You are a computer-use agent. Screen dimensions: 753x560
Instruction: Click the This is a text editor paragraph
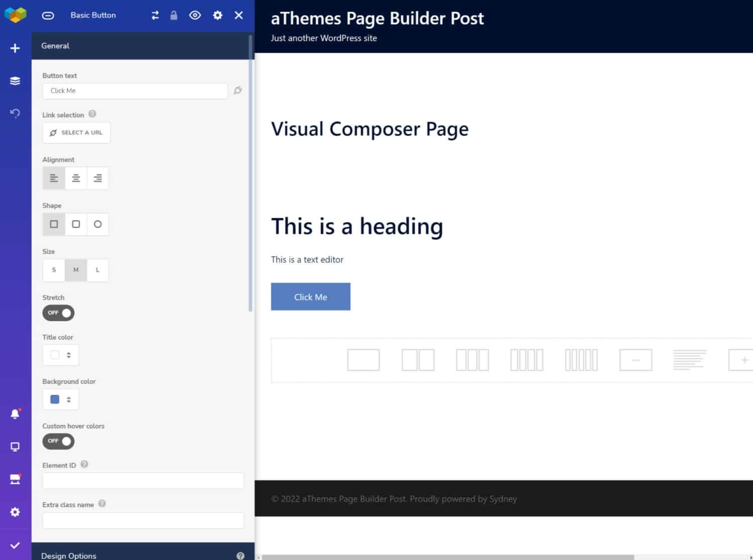(307, 259)
